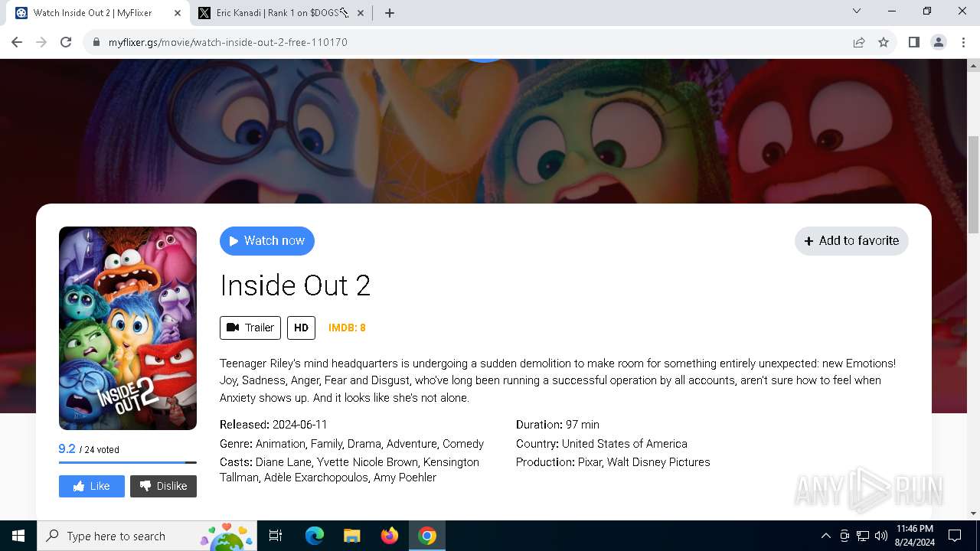
Task: Open network settings from the system tray
Action: pos(863,536)
